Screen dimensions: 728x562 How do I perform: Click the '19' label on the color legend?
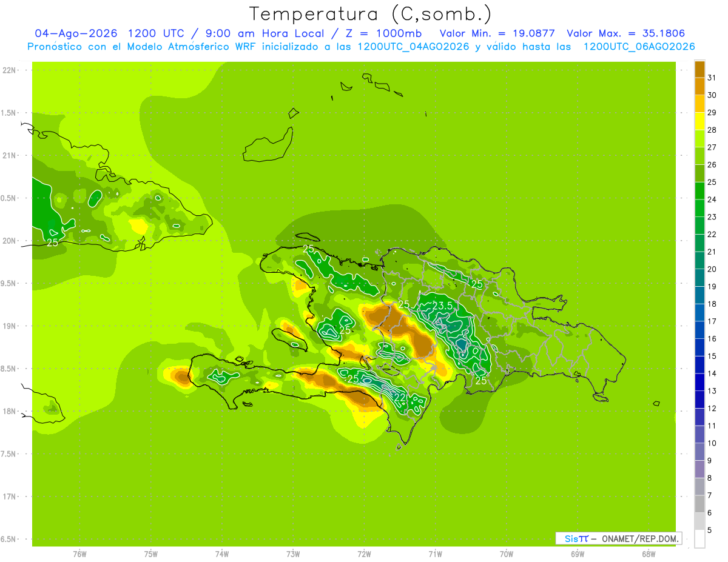[712, 286]
